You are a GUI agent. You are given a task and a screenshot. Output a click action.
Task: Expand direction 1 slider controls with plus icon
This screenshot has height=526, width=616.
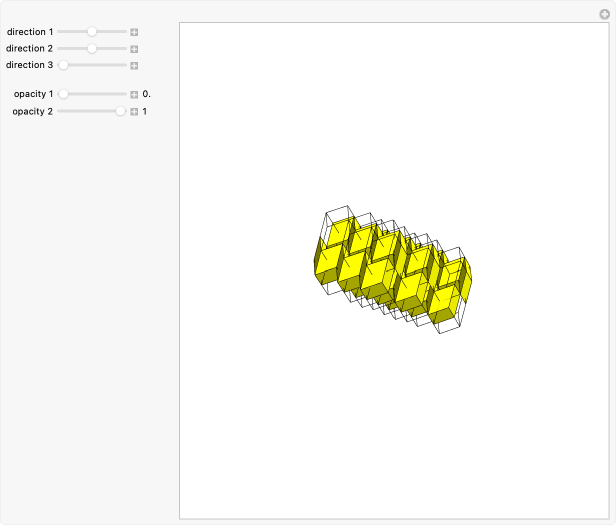coord(134,32)
